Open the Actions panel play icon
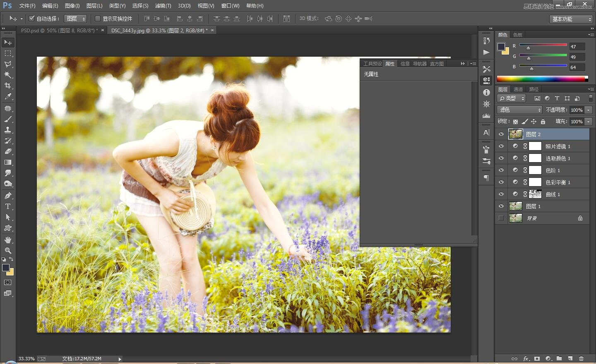 pos(486,53)
